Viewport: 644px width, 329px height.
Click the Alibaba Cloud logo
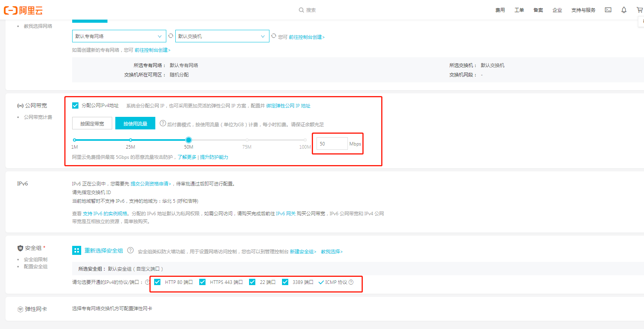tap(24, 11)
